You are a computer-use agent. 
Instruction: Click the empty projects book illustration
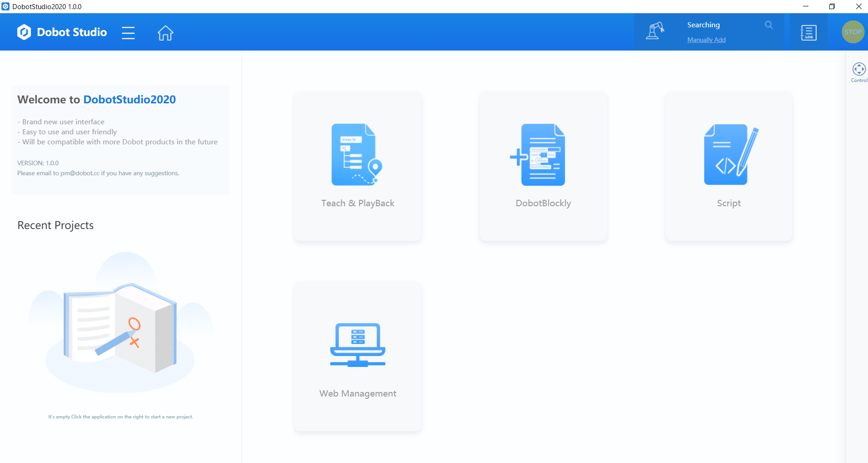pos(121,322)
